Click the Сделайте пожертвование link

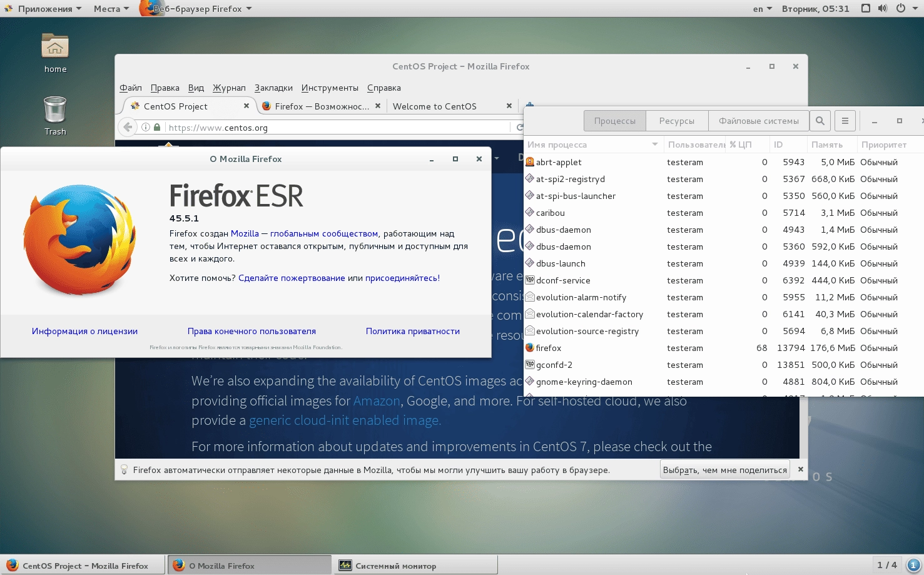click(292, 278)
